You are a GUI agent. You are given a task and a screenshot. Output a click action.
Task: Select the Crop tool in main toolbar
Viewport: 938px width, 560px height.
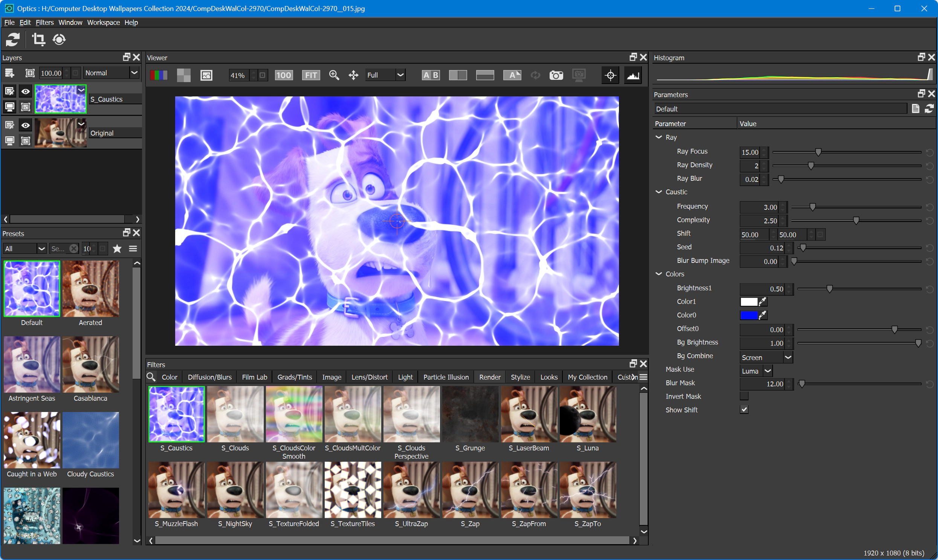38,40
